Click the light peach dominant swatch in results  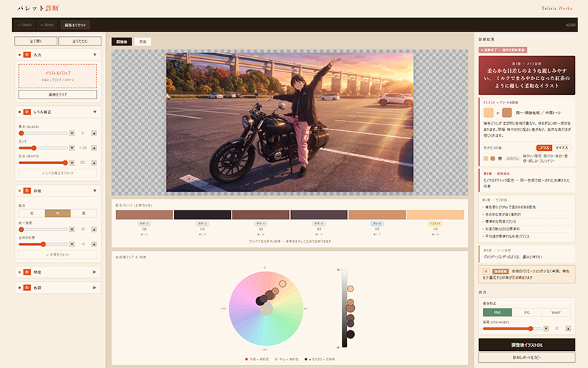[x=488, y=113]
